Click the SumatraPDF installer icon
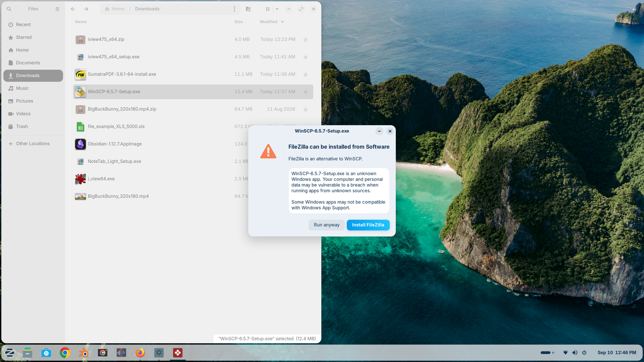644x362 pixels. [80, 74]
